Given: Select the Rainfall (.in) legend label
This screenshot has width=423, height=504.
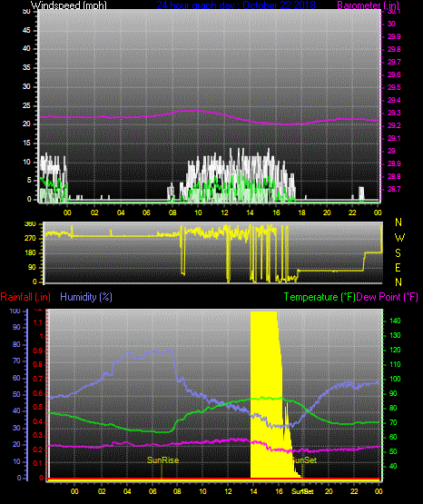Looking at the screenshot, I should pos(25,297).
